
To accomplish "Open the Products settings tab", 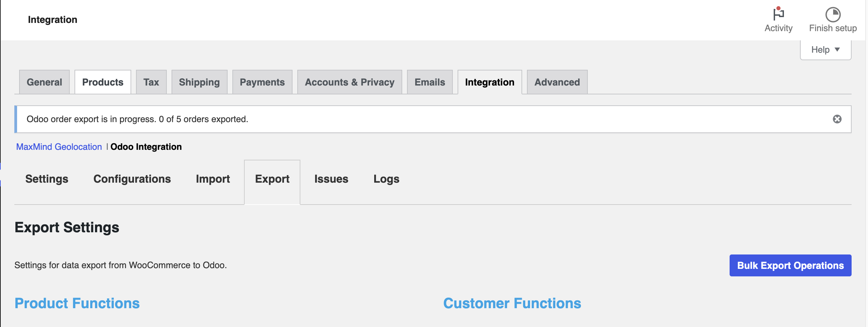I will pyautogui.click(x=103, y=82).
